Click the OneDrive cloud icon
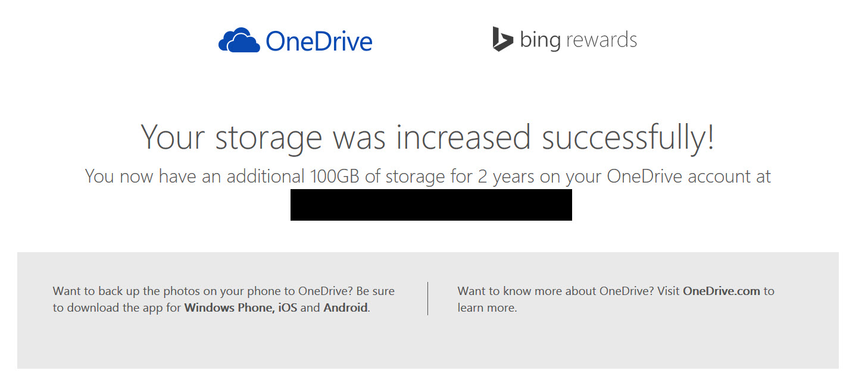Image resolution: width=868 pixels, height=386 pixels. tap(239, 40)
